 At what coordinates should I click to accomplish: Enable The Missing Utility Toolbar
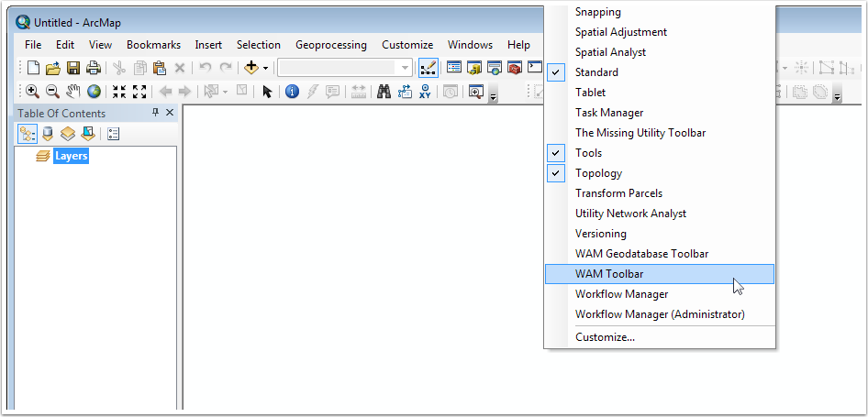660,133
